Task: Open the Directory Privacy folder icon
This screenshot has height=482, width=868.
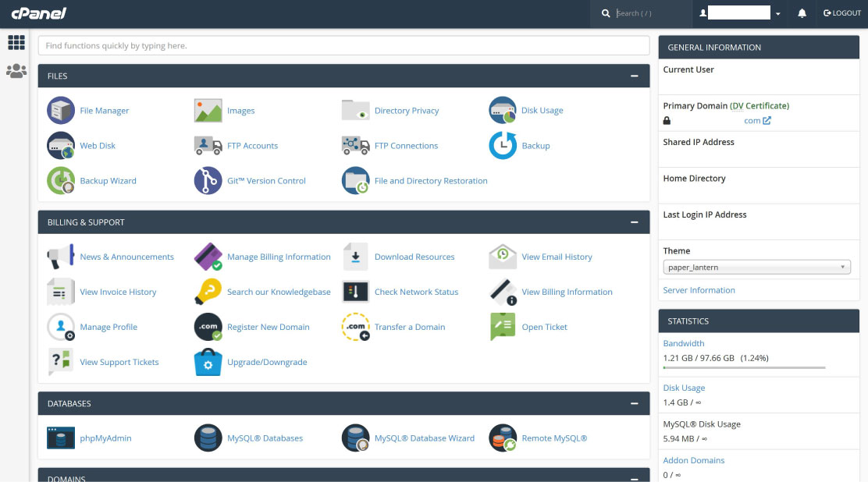Action: [355, 111]
